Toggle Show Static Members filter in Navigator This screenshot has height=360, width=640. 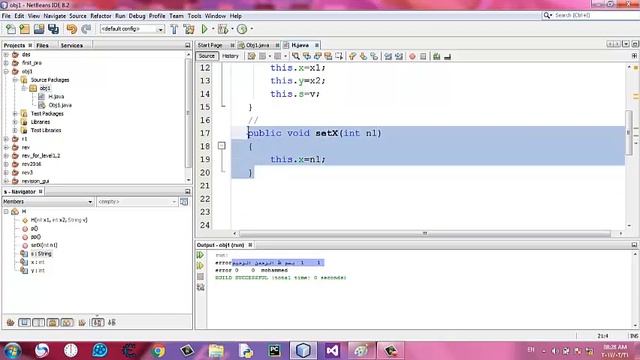pos(38,322)
